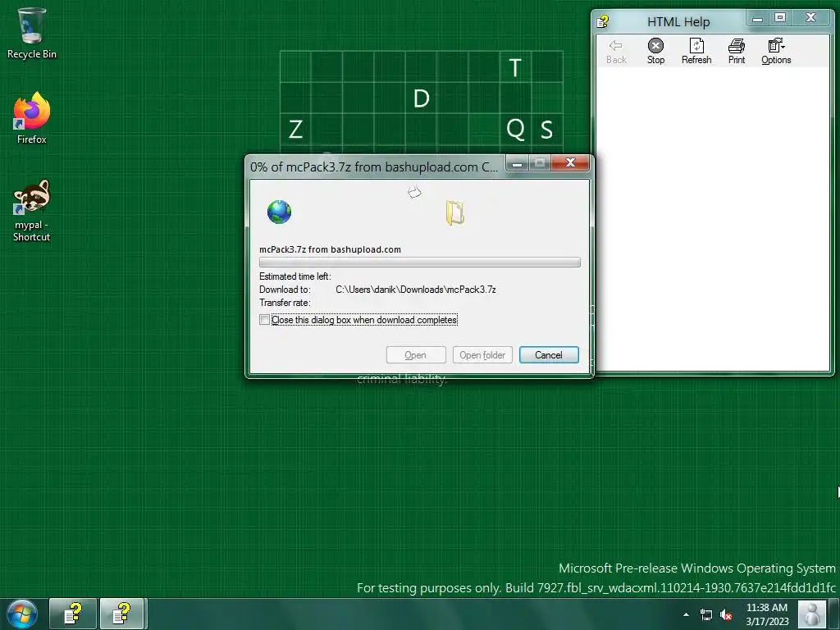
Task: Refresh the HTML Help page
Action: click(696, 52)
